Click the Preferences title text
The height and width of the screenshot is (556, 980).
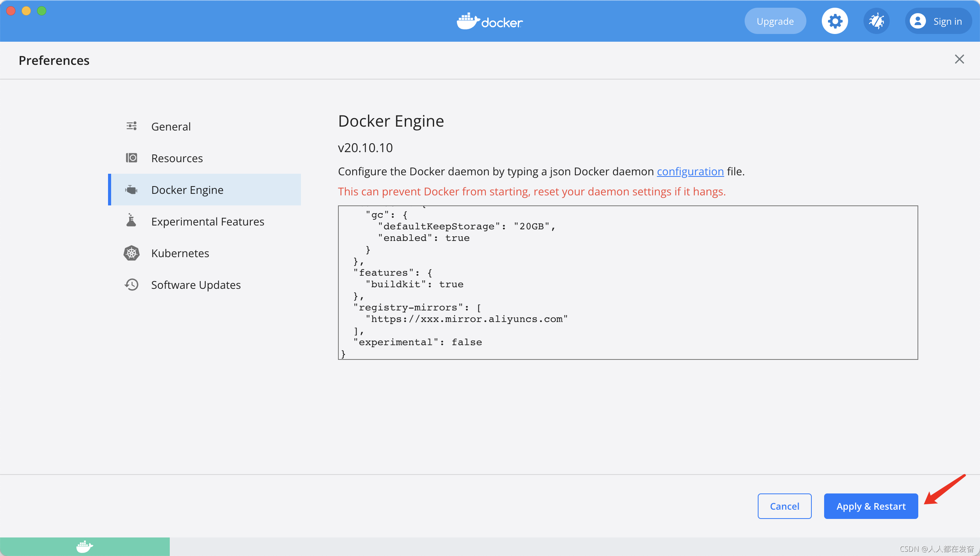tap(54, 60)
